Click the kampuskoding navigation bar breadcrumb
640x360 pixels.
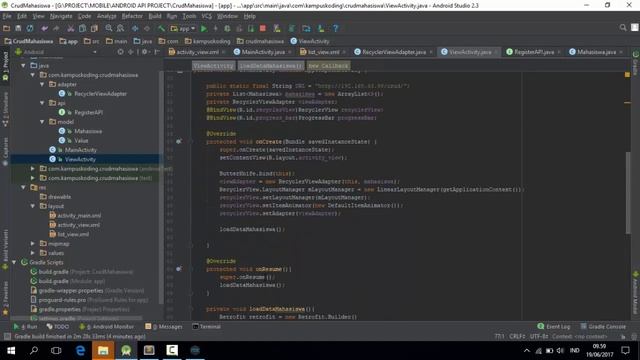tap(207, 41)
